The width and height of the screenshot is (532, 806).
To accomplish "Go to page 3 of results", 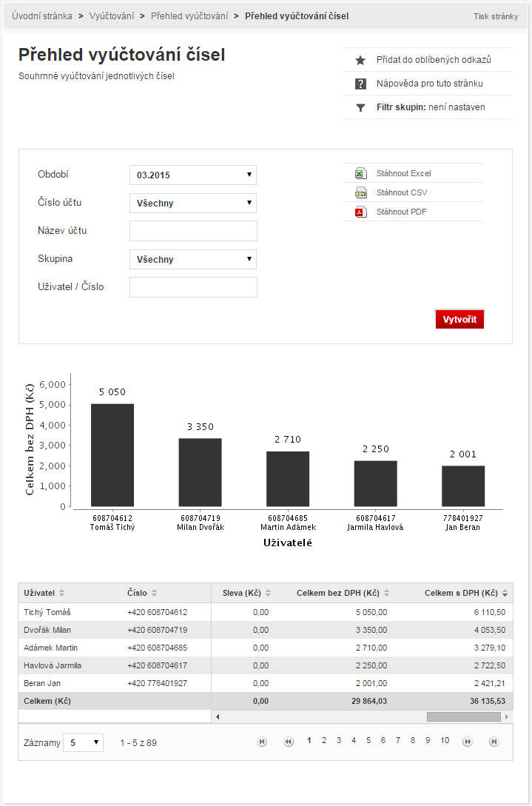I will point(339,740).
